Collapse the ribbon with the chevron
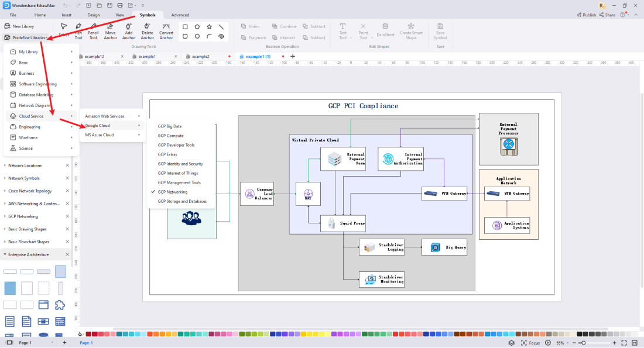Image resolution: width=644 pixels, height=348 pixels. (636, 15)
